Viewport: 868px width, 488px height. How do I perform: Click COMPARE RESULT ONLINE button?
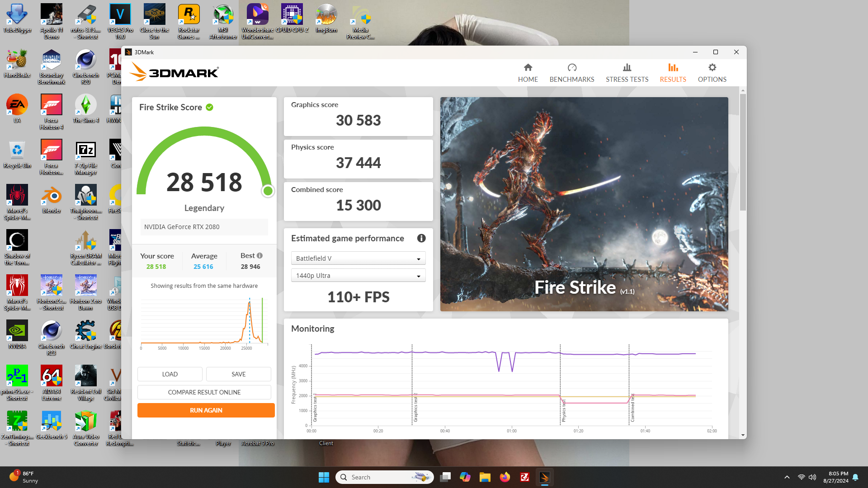[x=204, y=392]
